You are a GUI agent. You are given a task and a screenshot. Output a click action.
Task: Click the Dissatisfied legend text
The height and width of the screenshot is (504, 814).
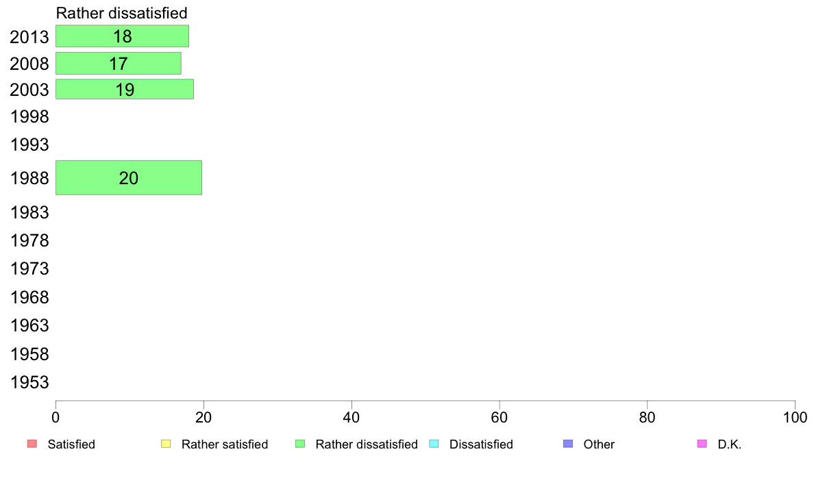(x=481, y=444)
